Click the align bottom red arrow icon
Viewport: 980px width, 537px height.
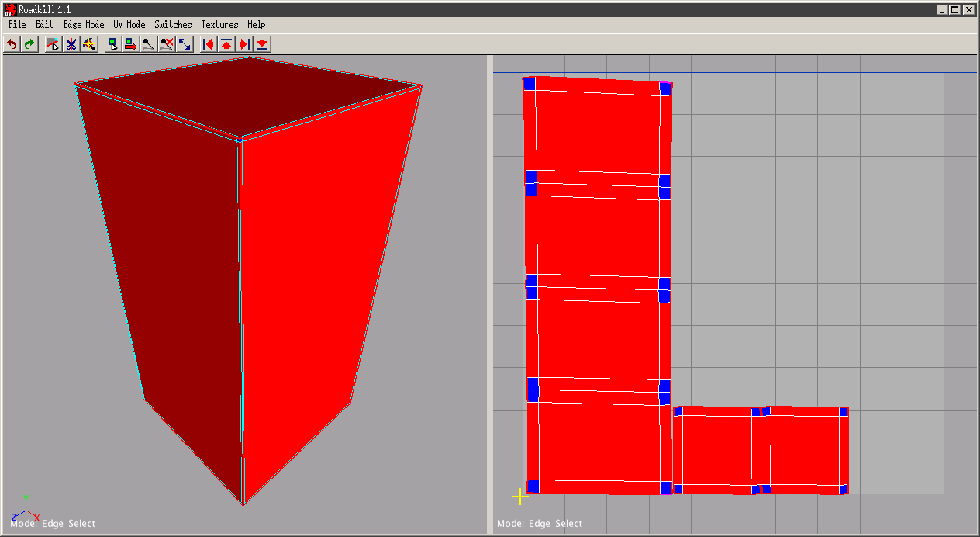[x=262, y=44]
